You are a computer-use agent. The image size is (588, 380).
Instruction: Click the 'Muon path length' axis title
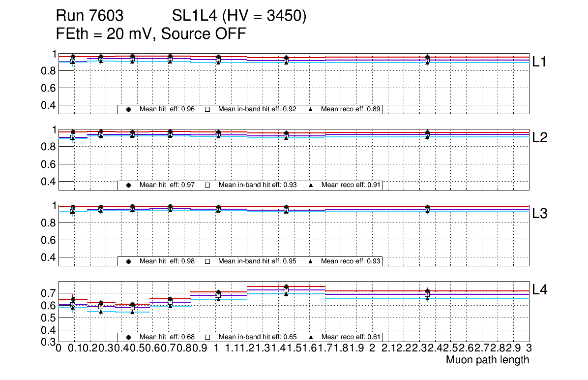[x=487, y=360]
